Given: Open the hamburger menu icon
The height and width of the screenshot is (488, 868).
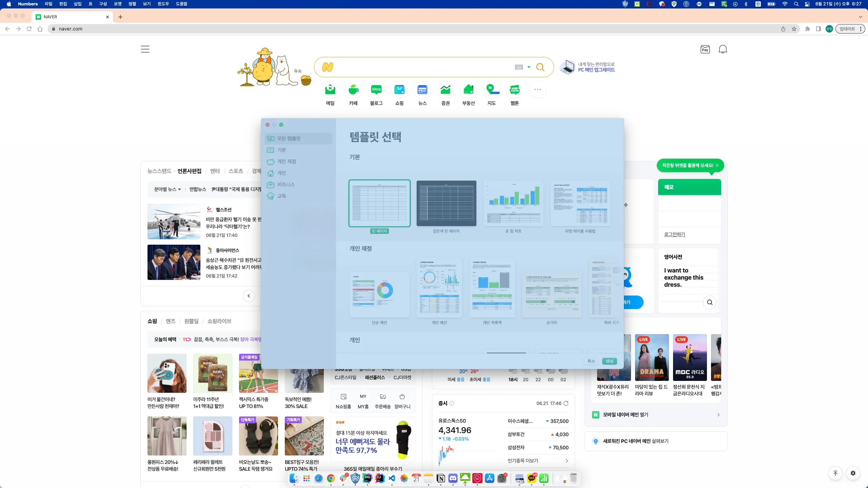Looking at the screenshot, I should (x=145, y=49).
